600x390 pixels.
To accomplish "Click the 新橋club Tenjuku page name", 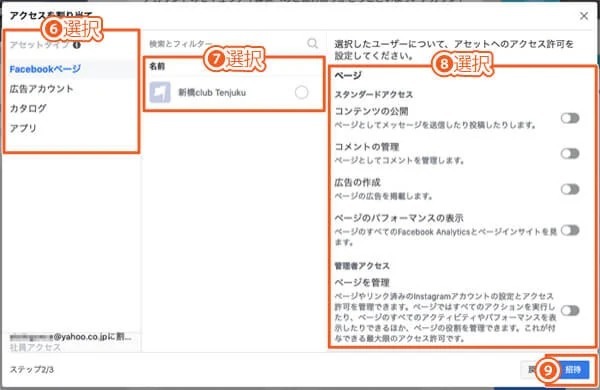I will coord(212,93).
